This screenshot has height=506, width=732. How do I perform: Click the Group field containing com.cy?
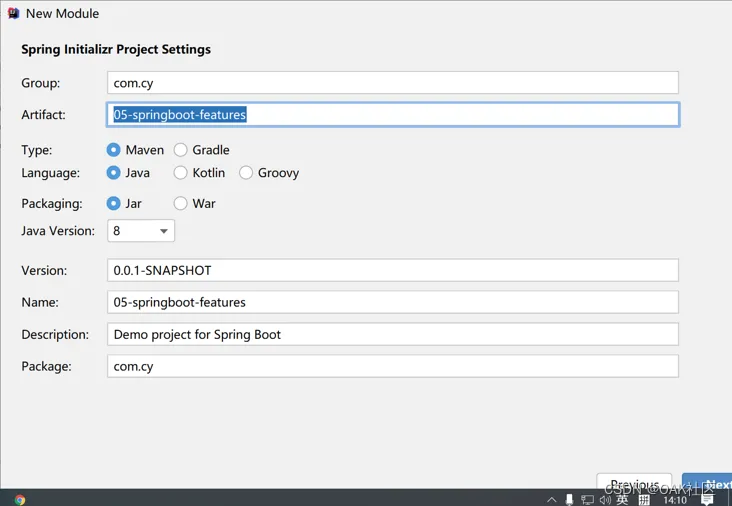point(392,83)
